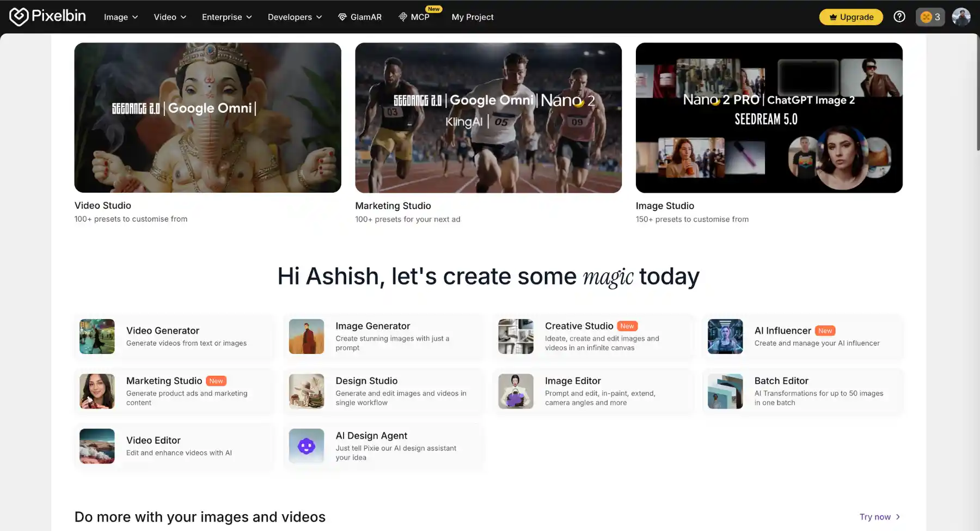The height and width of the screenshot is (531, 980).
Task: Click the Design Studio tile icon
Action: [307, 392]
